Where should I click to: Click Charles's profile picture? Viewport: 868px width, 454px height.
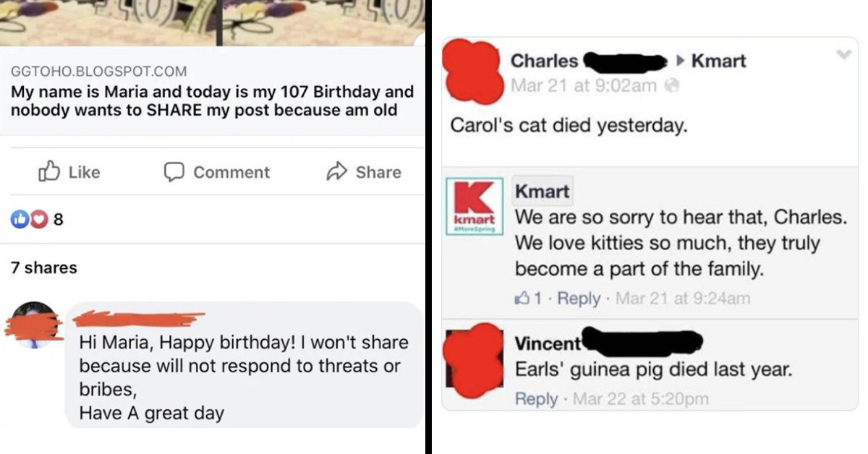tap(474, 69)
